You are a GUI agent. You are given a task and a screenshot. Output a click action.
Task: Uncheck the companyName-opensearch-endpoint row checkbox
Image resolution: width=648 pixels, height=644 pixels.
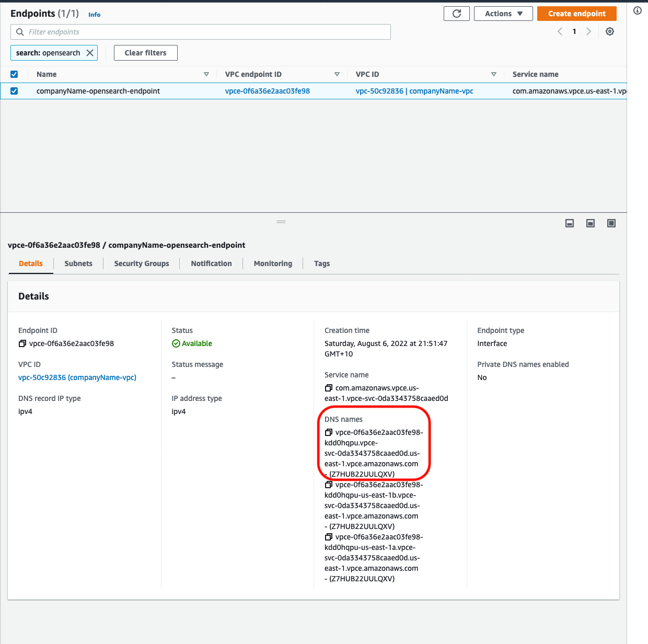pyautogui.click(x=14, y=91)
